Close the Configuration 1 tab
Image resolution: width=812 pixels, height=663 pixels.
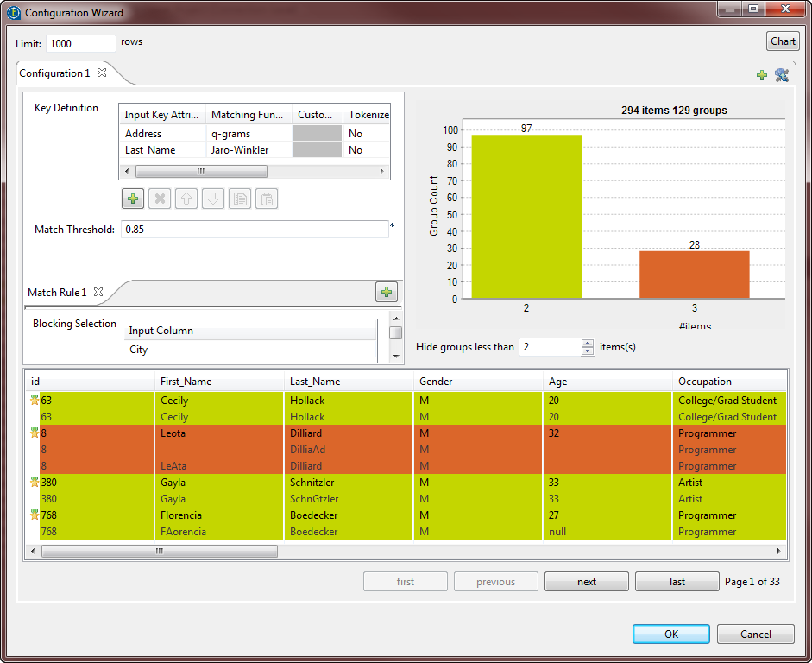102,73
